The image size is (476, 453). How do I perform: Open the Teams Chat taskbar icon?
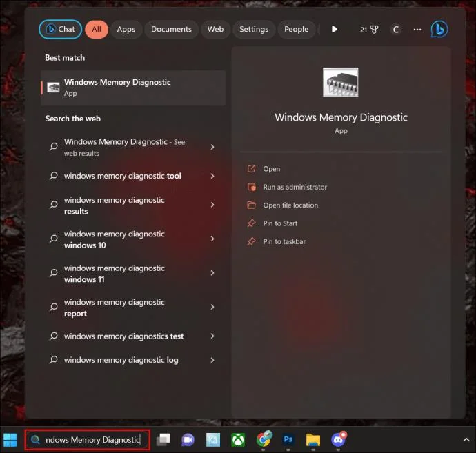pyautogui.click(x=188, y=440)
